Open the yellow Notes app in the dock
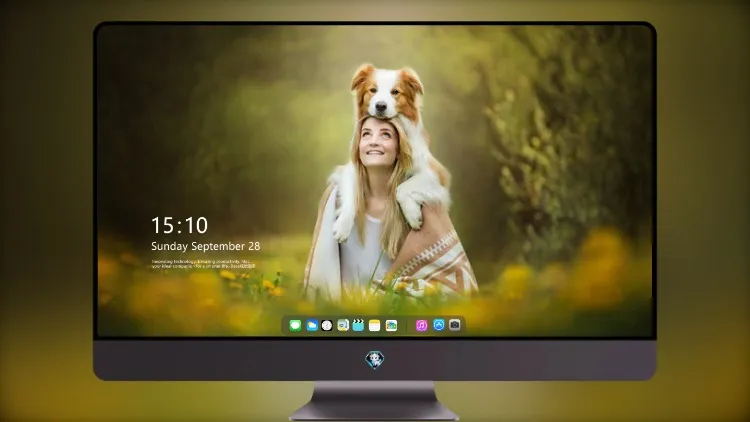The width and height of the screenshot is (750, 422). tap(375, 325)
